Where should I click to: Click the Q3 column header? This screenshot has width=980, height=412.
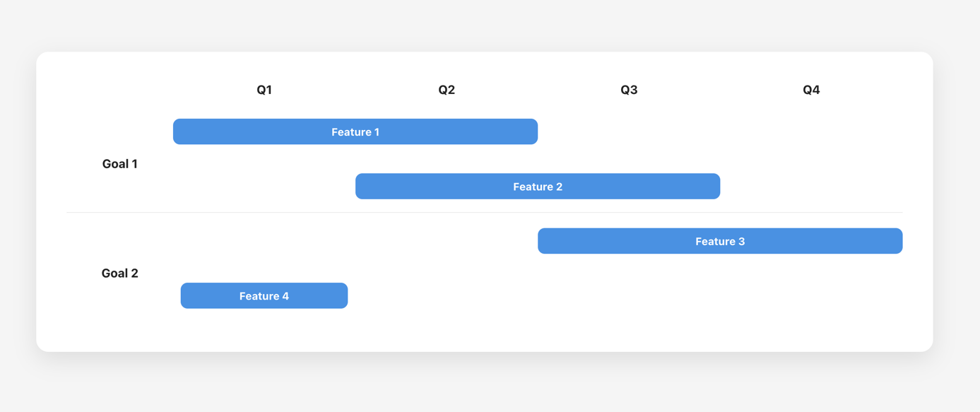pos(629,90)
